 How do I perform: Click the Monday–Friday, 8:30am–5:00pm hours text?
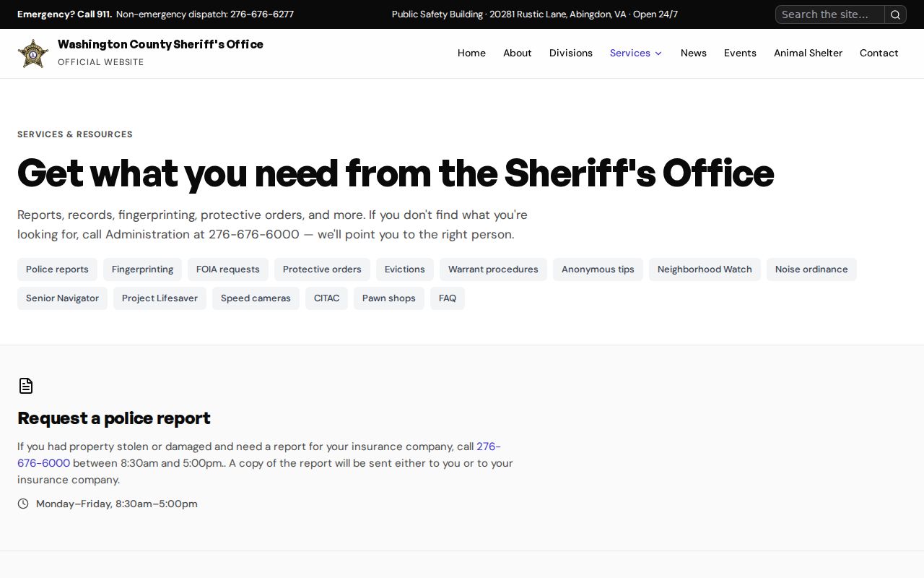point(117,504)
